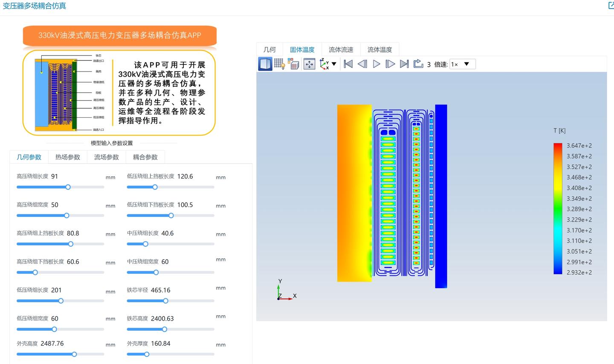
Task: Click the 铁芯半径 slider handle
Action: point(165,301)
